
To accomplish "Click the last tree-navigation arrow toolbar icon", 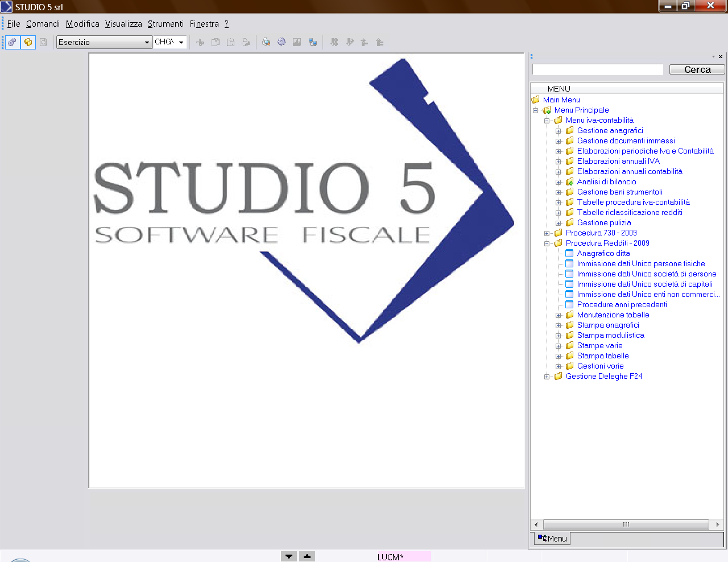I will [380, 42].
